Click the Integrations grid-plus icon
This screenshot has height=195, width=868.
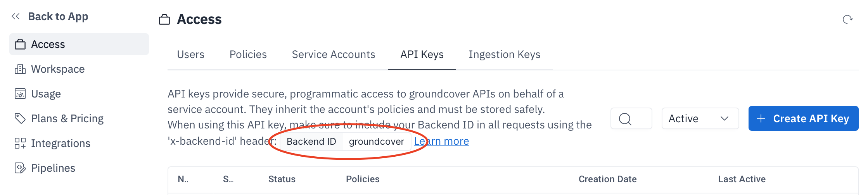coord(20,143)
